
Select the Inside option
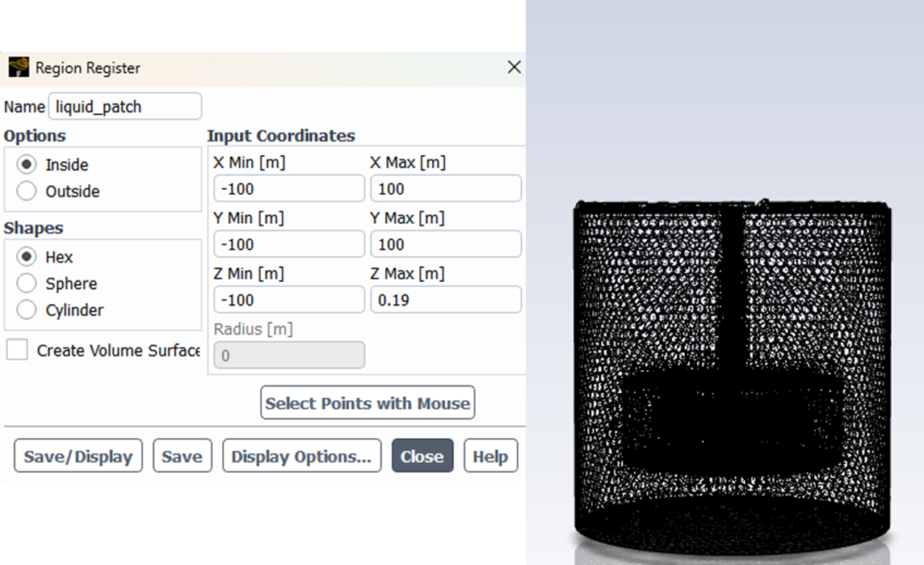click(x=27, y=164)
